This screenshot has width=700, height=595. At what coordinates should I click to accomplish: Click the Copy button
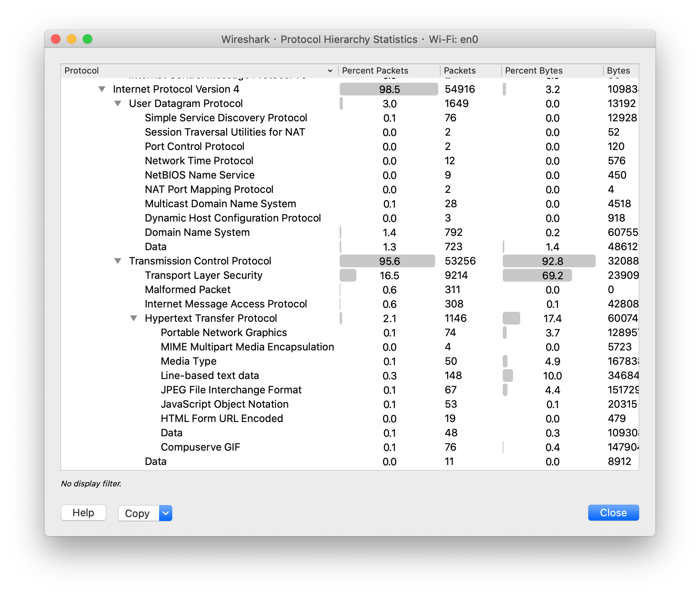139,513
